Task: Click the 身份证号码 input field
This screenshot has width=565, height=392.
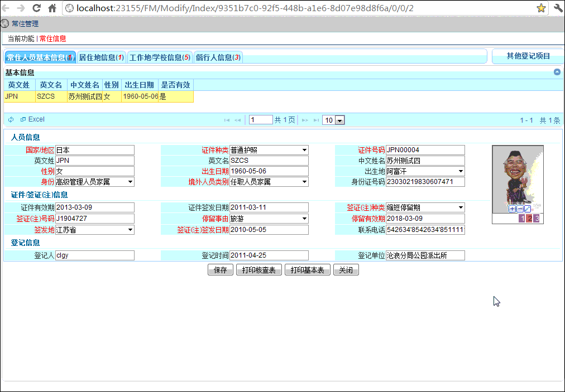Action: (x=425, y=182)
